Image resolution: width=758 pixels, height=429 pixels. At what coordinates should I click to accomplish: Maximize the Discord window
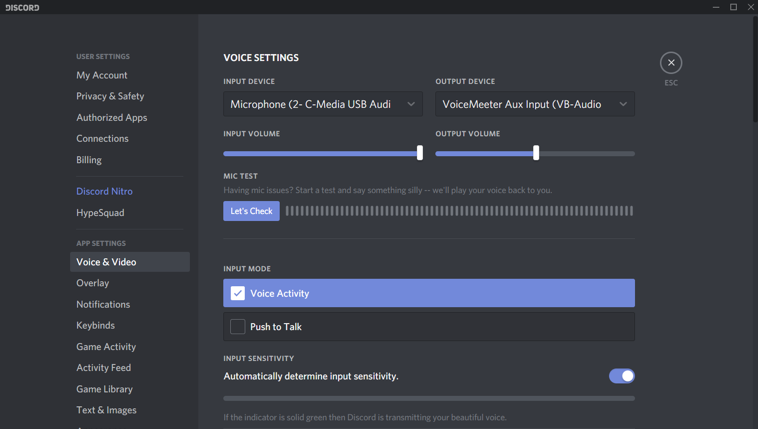tap(733, 7)
